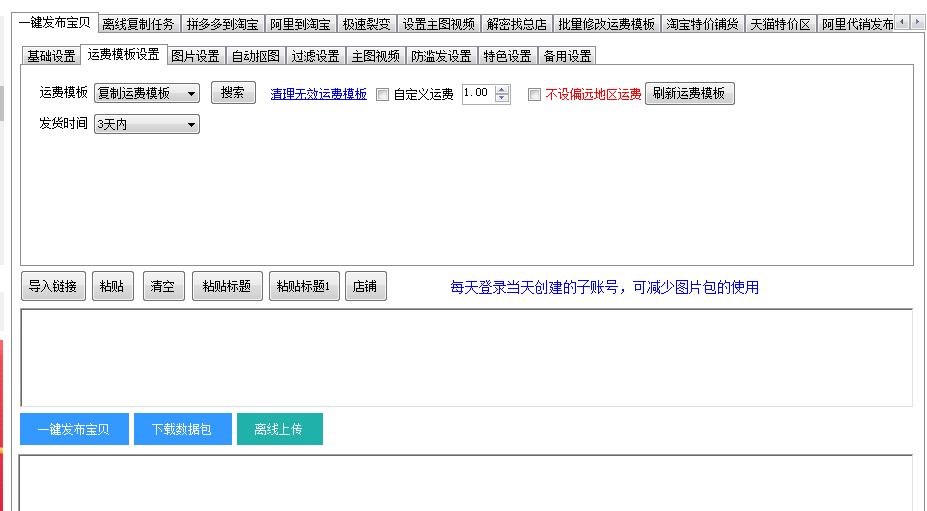Open the 离线复制任务 tab

pyautogui.click(x=139, y=24)
